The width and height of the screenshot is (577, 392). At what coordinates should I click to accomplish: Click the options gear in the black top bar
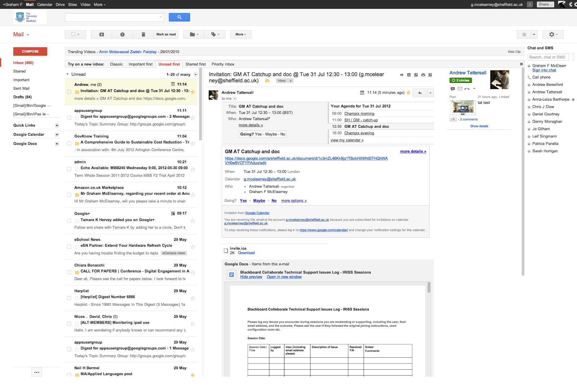pyautogui.click(x=571, y=4)
